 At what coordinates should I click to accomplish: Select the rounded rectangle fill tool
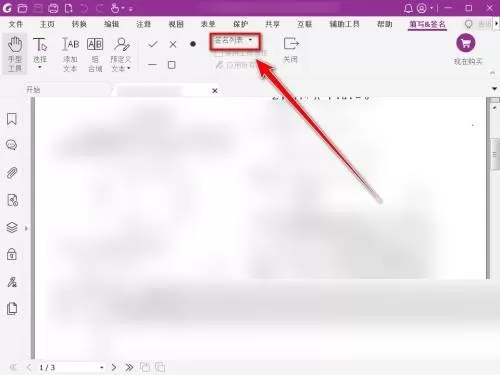pyautogui.click(x=172, y=65)
